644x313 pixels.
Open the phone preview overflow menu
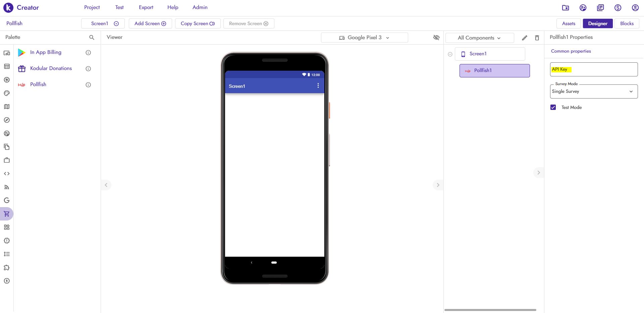pyautogui.click(x=318, y=86)
